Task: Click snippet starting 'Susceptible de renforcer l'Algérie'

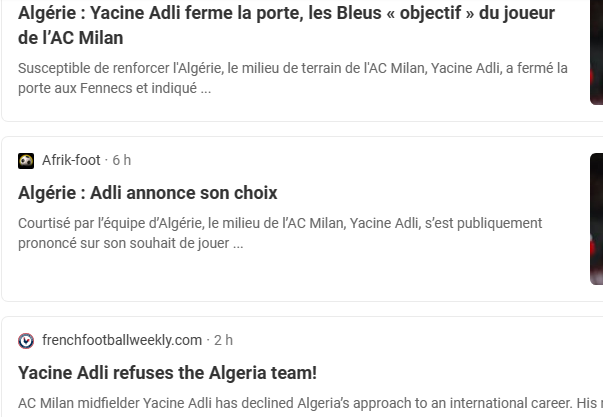Action: click(x=292, y=68)
